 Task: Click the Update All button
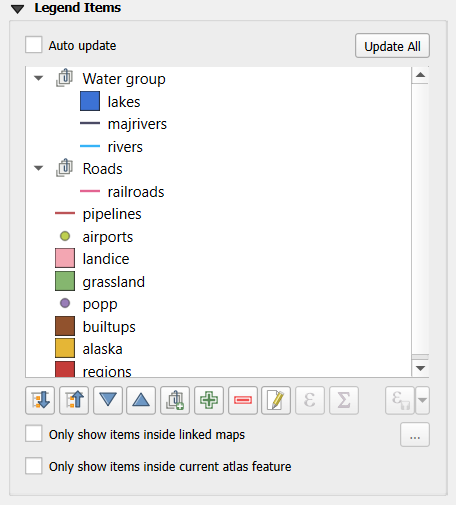392,46
